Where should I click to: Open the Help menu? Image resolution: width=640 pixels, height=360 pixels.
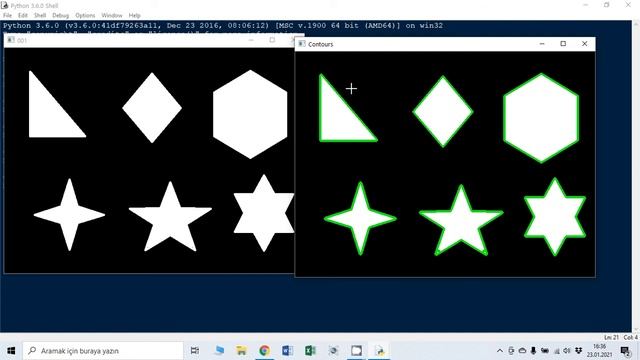pos(135,16)
